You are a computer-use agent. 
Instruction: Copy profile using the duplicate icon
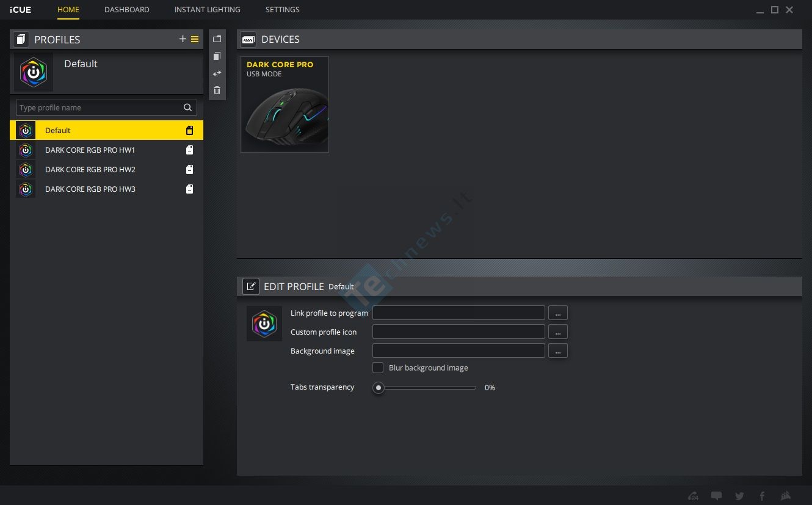click(x=217, y=56)
